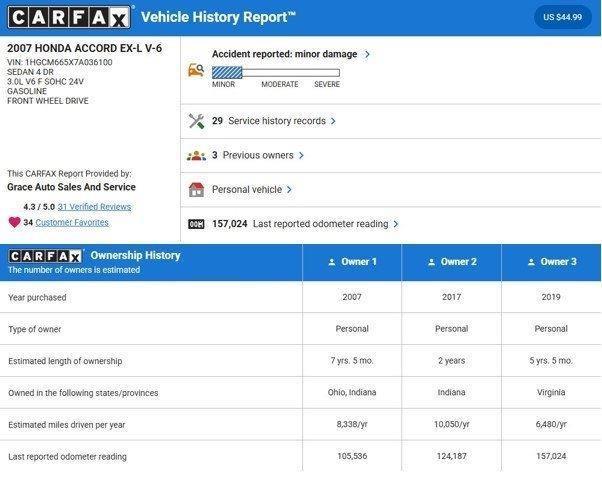
Task: Click the Last reported odometer reading row label
Action: 67,457
